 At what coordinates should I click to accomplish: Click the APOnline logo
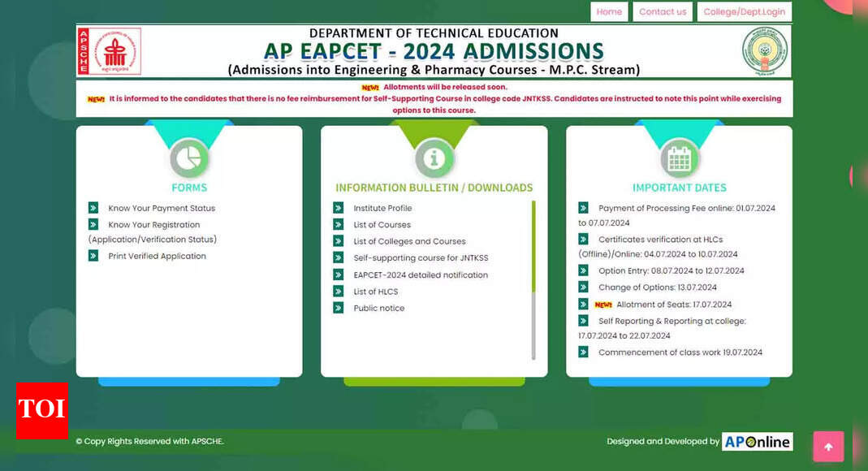[x=758, y=441]
